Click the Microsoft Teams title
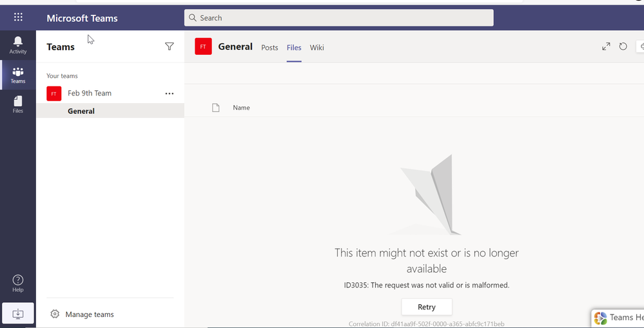The image size is (644, 328). (x=82, y=18)
